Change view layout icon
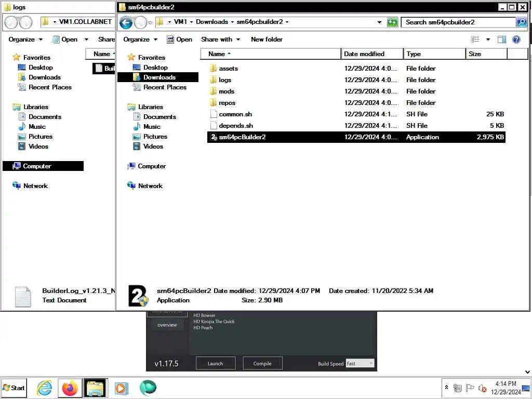Screen dimensions: 532x399 pyautogui.click(x=475, y=39)
